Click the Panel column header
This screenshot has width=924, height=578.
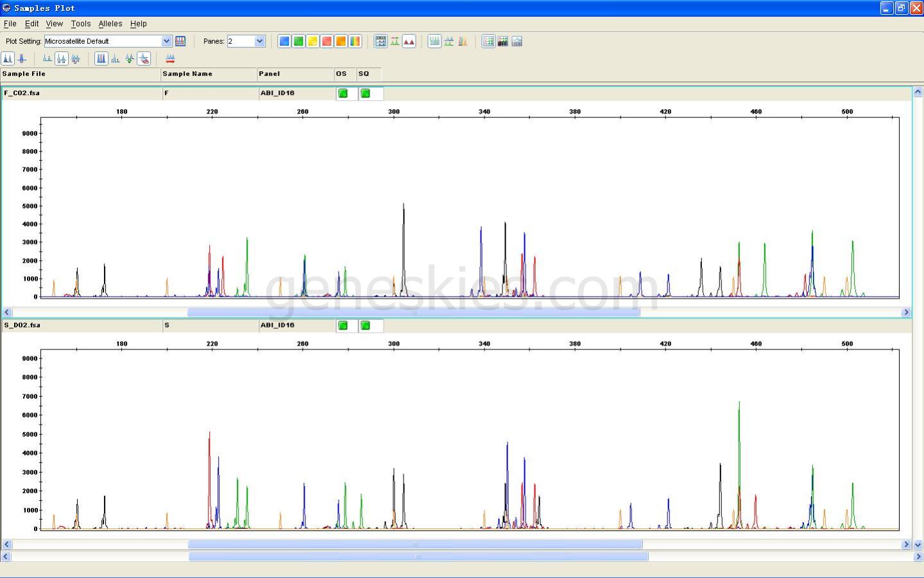295,74
